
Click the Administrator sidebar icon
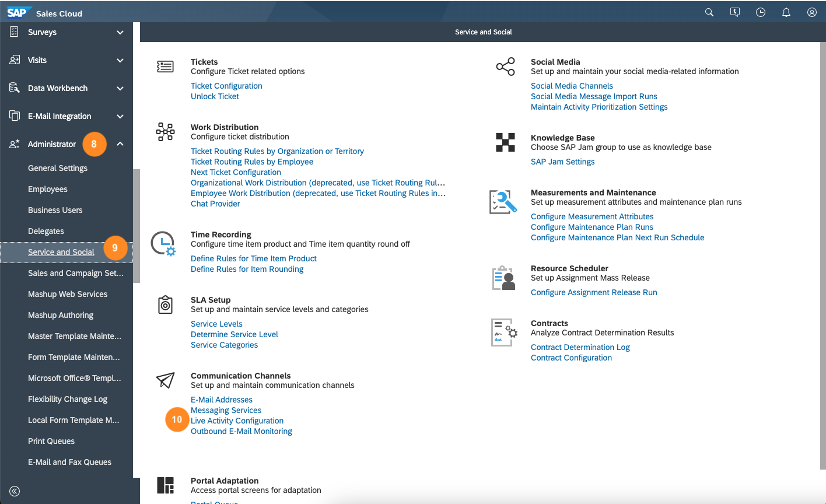(15, 144)
